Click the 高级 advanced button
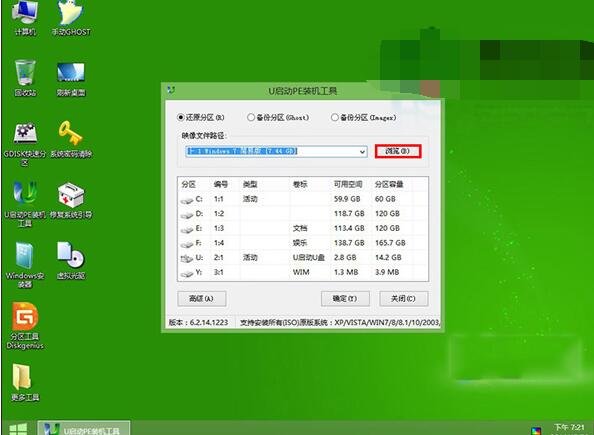The width and height of the screenshot is (594, 435). pos(202,299)
